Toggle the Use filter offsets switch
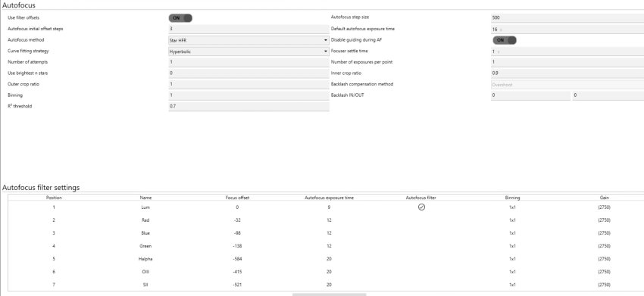 180,18
